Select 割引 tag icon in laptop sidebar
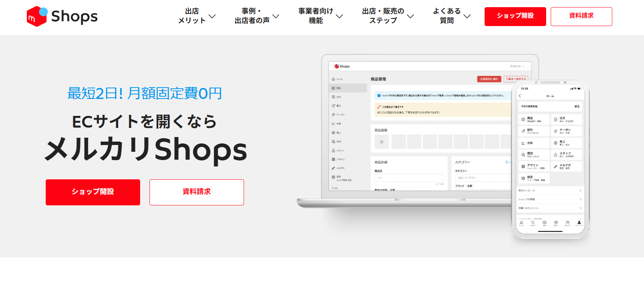The width and height of the screenshot is (644, 282). (x=334, y=106)
